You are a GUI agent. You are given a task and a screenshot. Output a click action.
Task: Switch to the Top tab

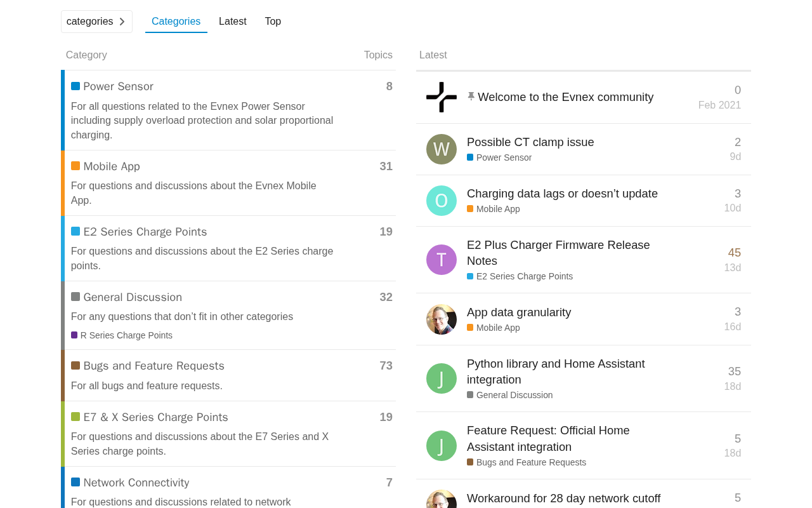[x=273, y=22]
